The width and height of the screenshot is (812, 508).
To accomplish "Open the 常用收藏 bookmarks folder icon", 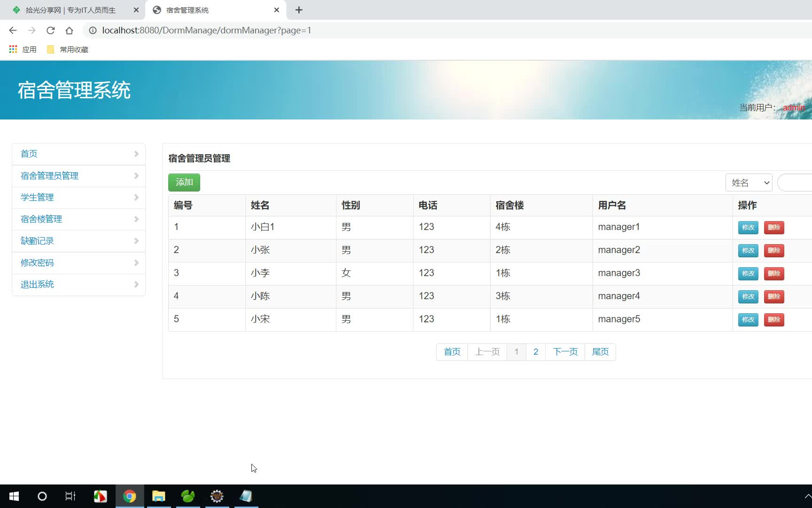I will coord(50,49).
